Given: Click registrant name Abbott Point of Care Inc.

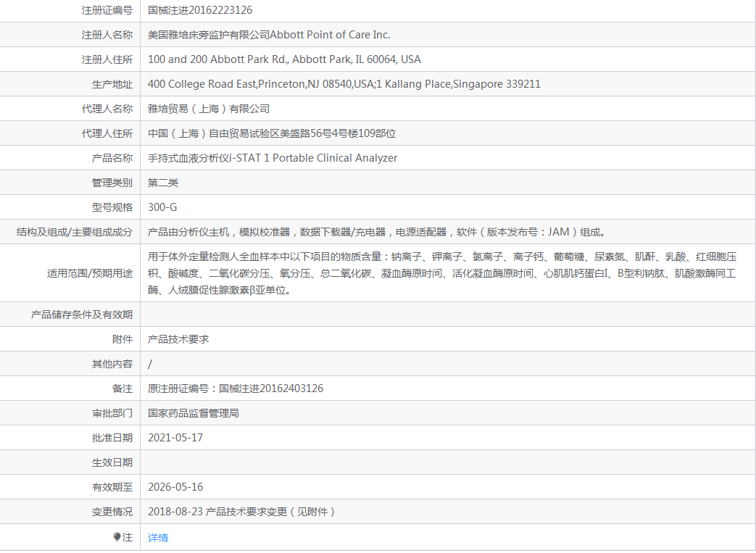Looking at the screenshot, I should tap(330, 35).
